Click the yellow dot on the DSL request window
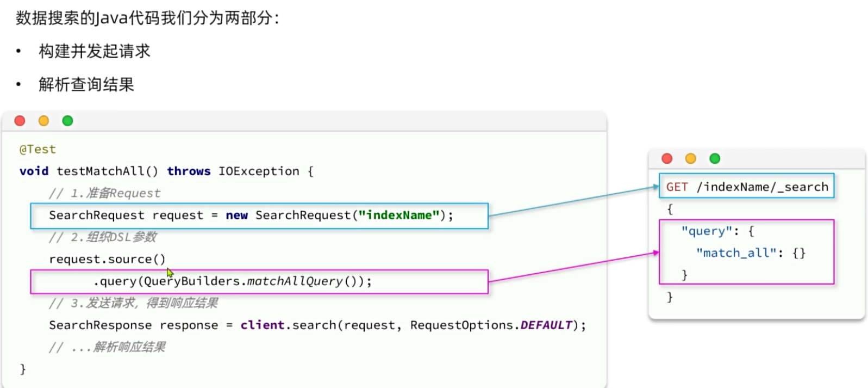The width and height of the screenshot is (868, 388). click(x=691, y=158)
